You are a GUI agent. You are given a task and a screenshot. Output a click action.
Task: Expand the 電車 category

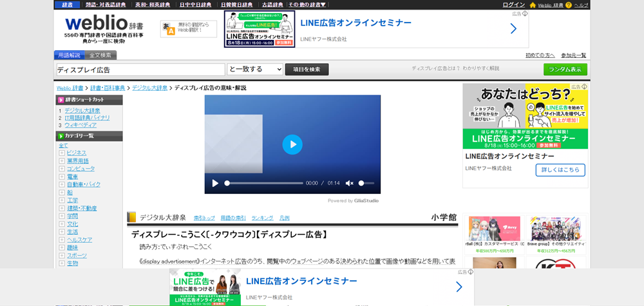[x=62, y=177]
